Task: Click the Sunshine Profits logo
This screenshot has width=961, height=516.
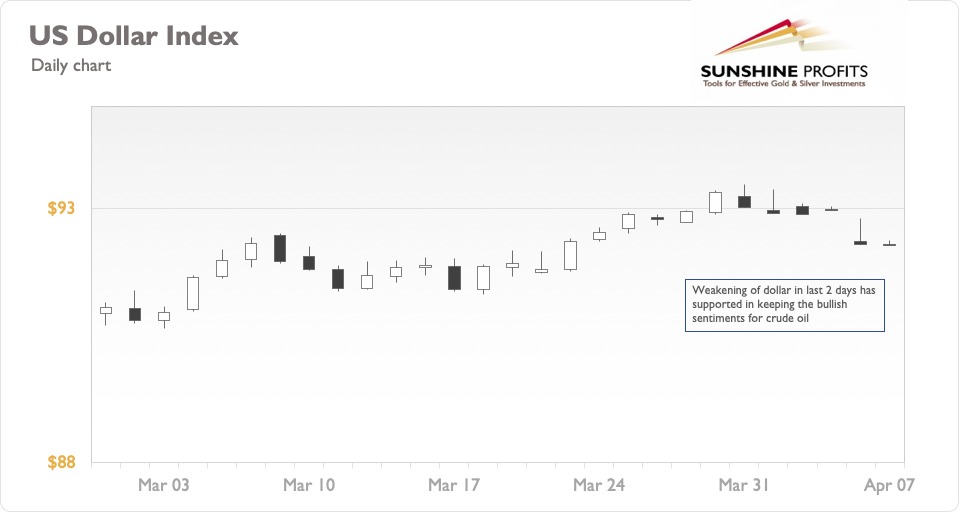Action: (784, 54)
